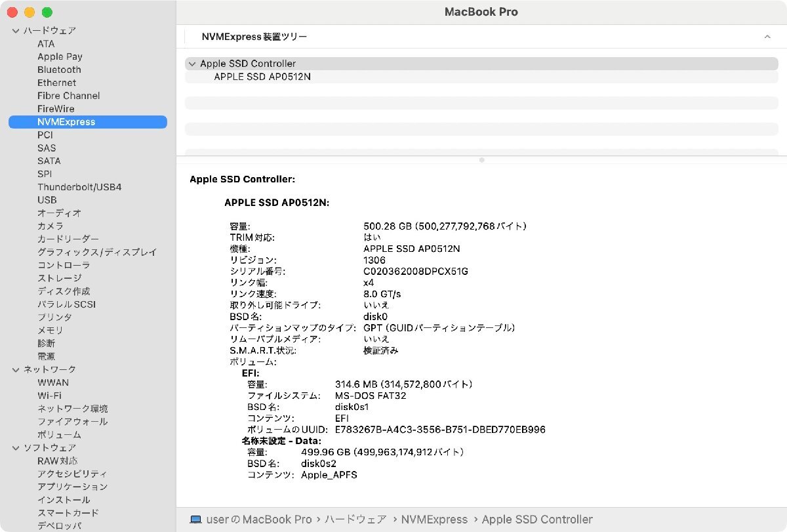Image resolution: width=787 pixels, height=532 pixels.
Task: Collapse the Apple SSD Controller tree row
Action: (x=192, y=64)
